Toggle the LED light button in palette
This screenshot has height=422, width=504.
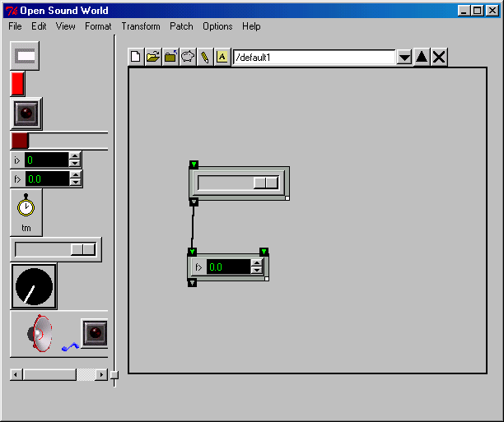(26, 113)
